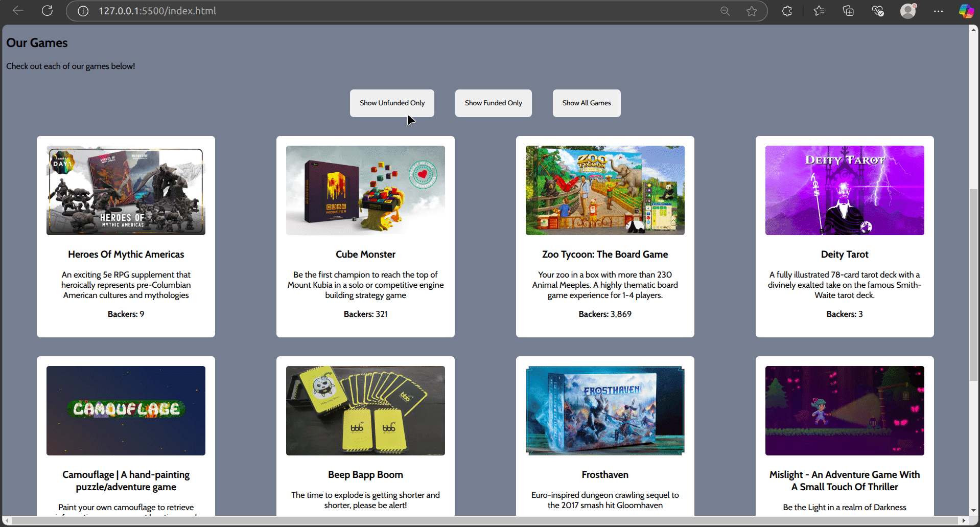Click the Cube Monster game image
The width and height of the screenshot is (980, 527).
pyautogui.click(x=365, y=191)
